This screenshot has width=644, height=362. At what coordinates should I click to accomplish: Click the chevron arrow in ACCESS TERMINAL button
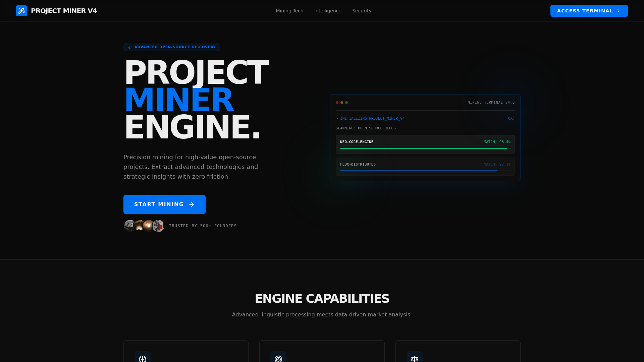pos(619,11)
